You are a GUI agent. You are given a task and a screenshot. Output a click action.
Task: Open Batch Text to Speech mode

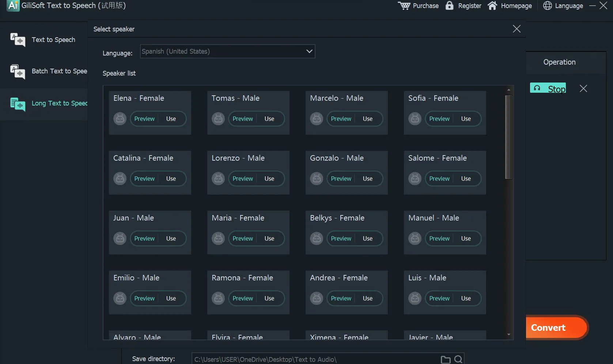(44, 71)
